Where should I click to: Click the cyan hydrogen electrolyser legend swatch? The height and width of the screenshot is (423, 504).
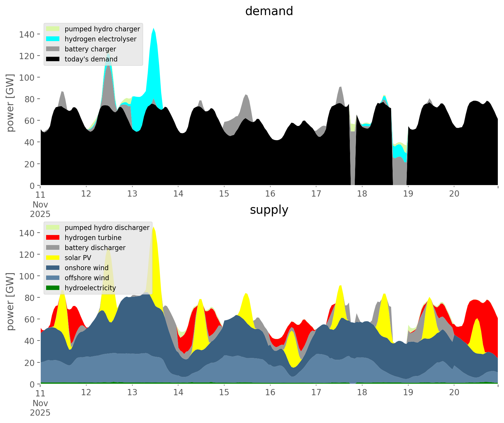(x=53, y=39)
